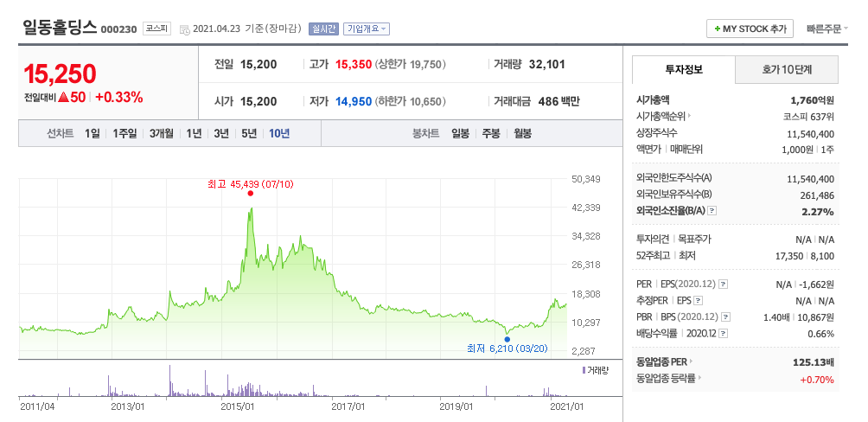Click the 동일업종 등락률 value +0.70%
The width and height of the screenshot is (868, 422).
click(817, 380)
